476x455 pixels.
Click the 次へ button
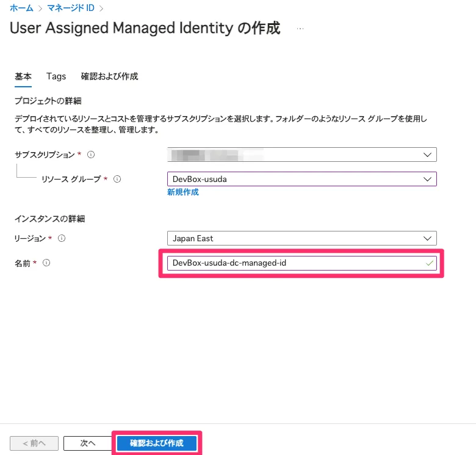click(x=88, y=443)
